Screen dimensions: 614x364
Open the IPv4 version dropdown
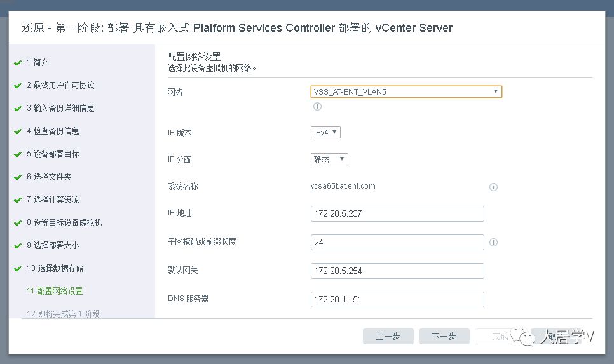tap(325, 132)
